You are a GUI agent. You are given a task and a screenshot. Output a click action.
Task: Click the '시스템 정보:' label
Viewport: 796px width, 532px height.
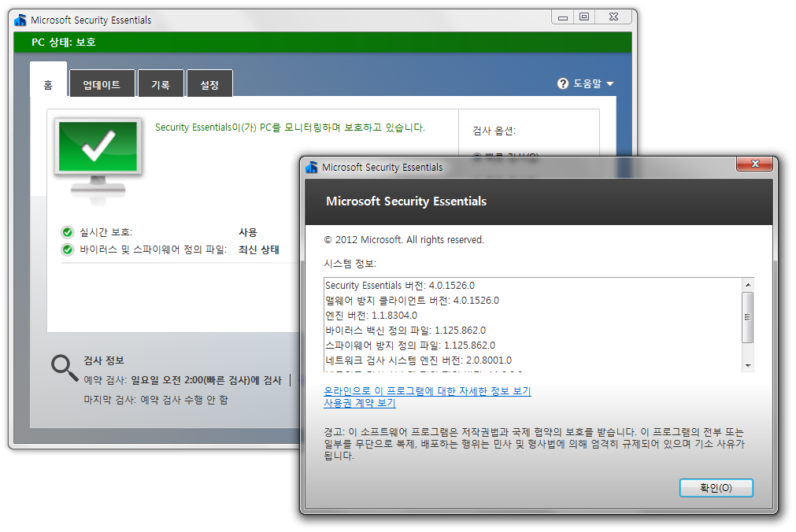click(350, 264)
